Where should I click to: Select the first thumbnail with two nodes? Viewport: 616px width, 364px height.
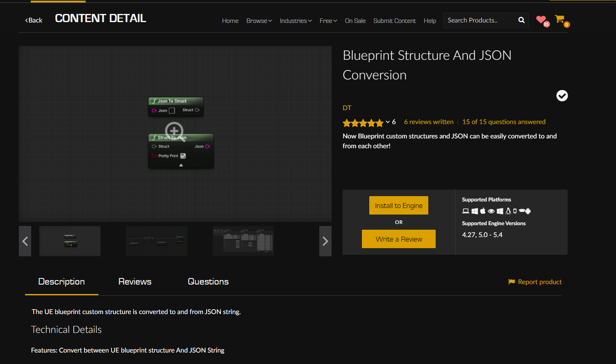coord(70,241)
